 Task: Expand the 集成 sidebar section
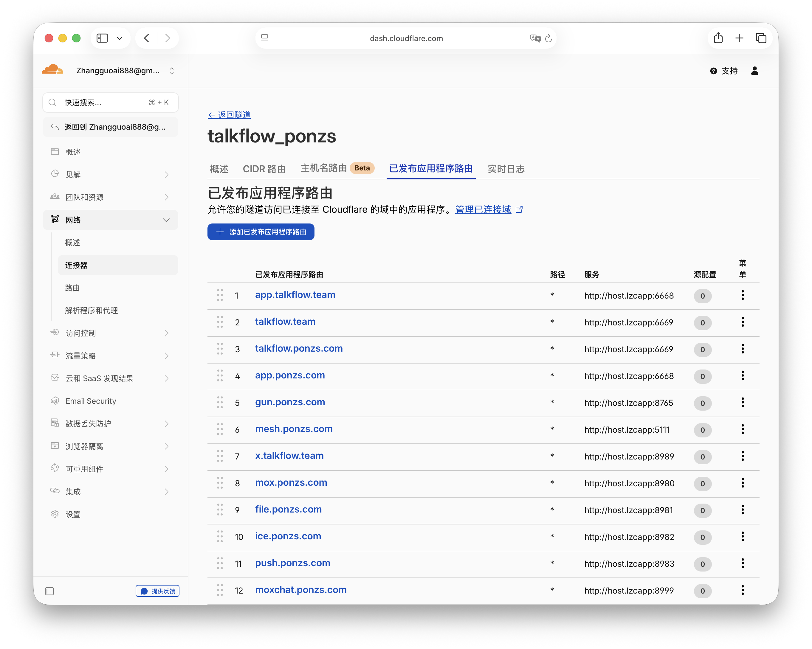tap(110, 491)
